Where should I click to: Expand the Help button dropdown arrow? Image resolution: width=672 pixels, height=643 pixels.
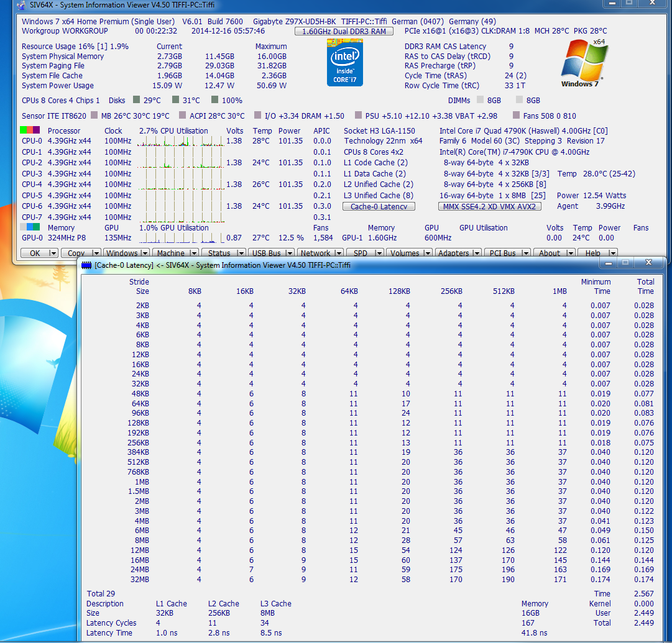(612, 253)
